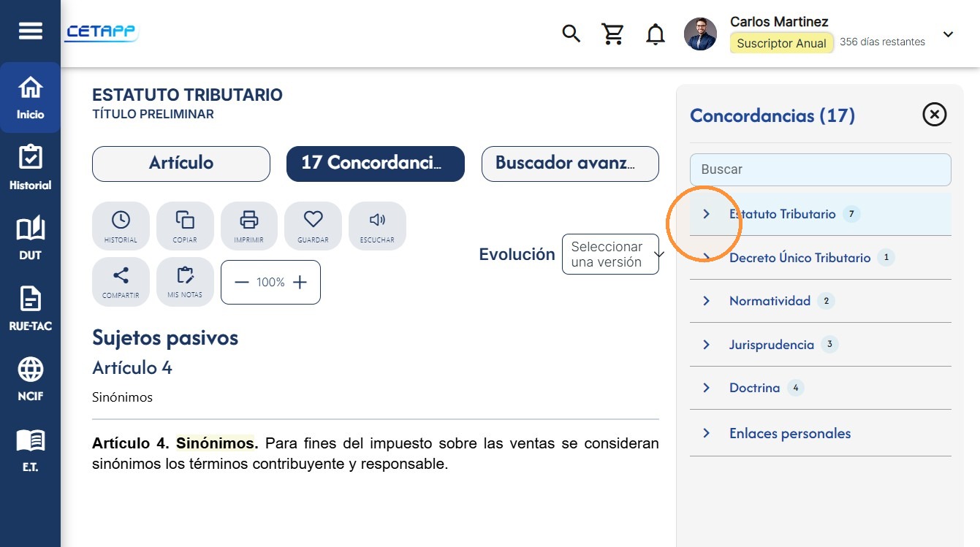Image resolution: width=980 pixels, height=547 pixels.
Task: Open Historial in left sidebar
Action: (x=30, y=168)
